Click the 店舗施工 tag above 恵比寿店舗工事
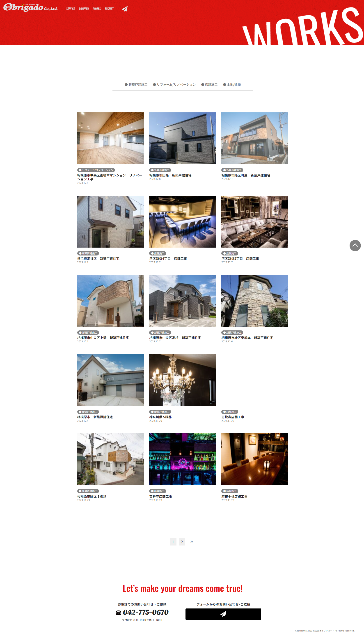 coord(229,412)
